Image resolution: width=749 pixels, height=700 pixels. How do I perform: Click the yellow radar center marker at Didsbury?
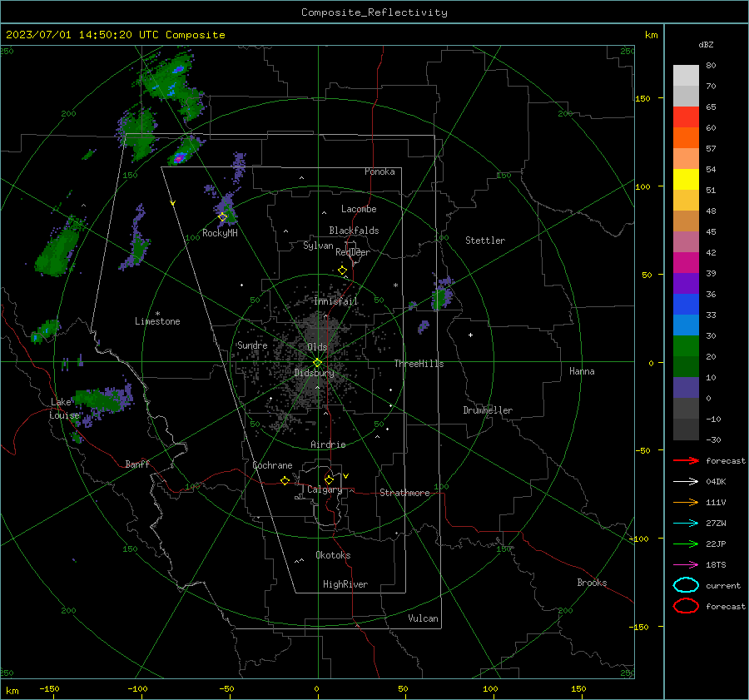tap(318, 363)
